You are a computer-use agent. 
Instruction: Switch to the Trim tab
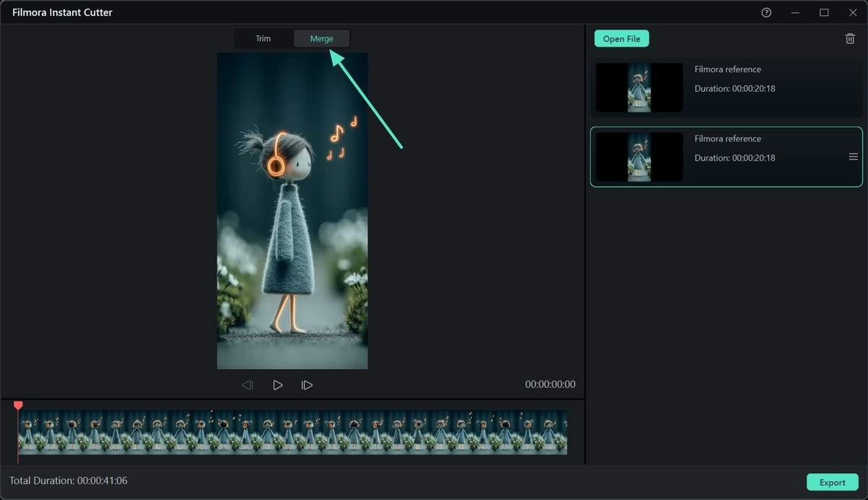point(263,38)
